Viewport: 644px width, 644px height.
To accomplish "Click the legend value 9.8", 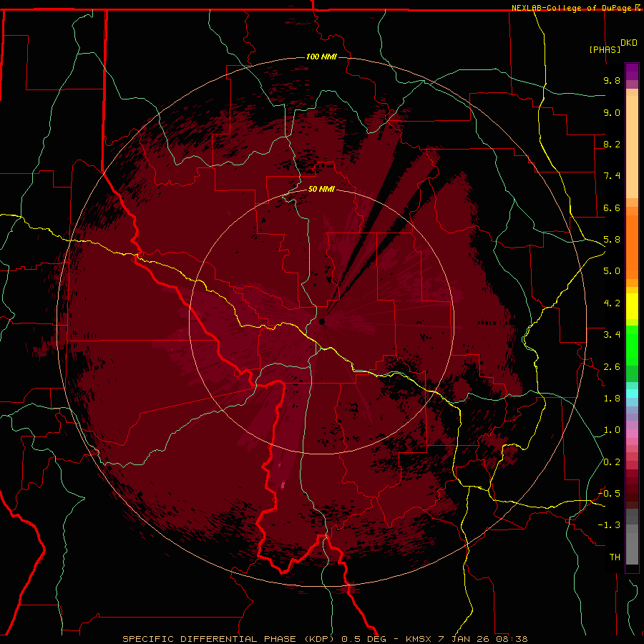I will coord(612,80).
